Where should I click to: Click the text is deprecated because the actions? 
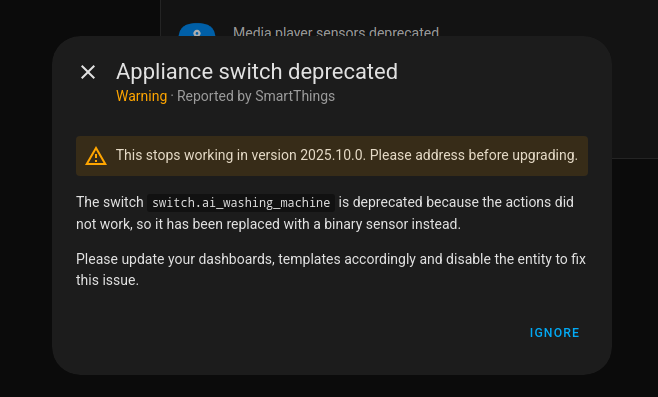[420, 202]
